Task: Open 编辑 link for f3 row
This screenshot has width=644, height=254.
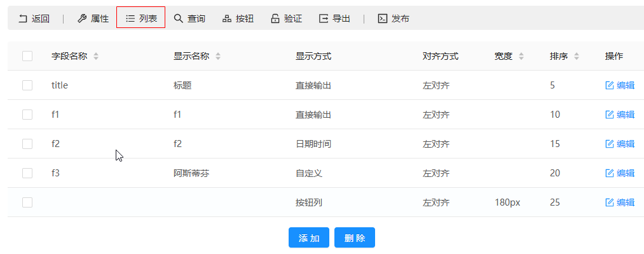Action: point(626,173)
